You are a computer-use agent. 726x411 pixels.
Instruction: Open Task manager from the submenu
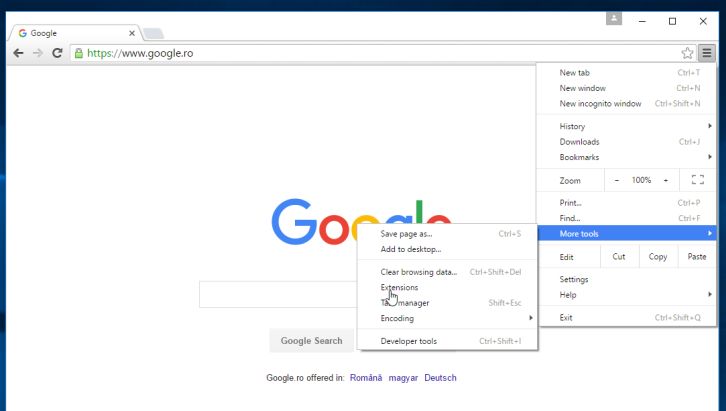tap(447, 303)
